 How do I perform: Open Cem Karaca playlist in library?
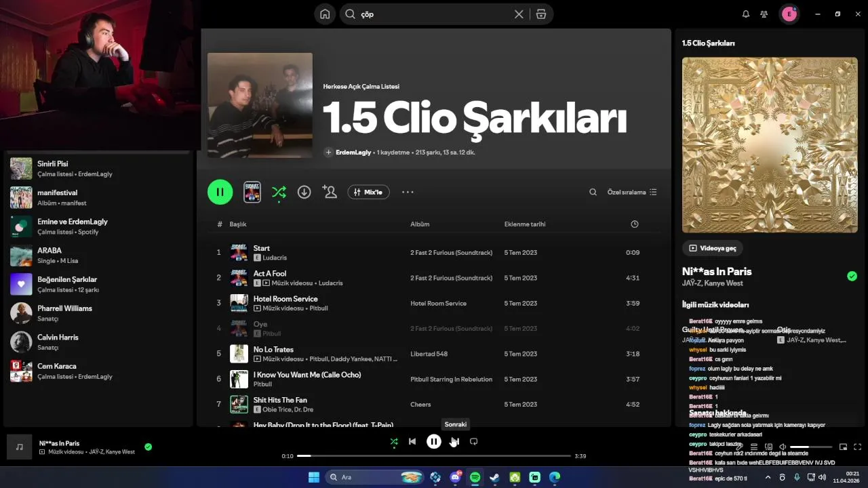pos(98,371)
